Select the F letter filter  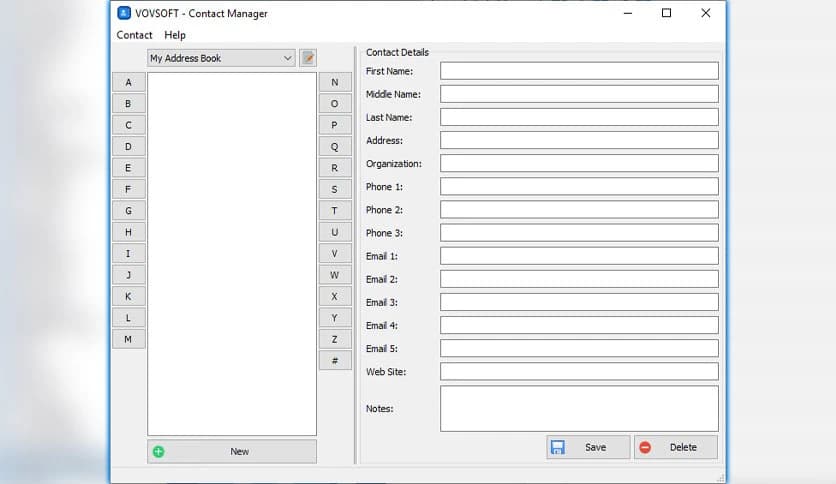tap(128, 189)
